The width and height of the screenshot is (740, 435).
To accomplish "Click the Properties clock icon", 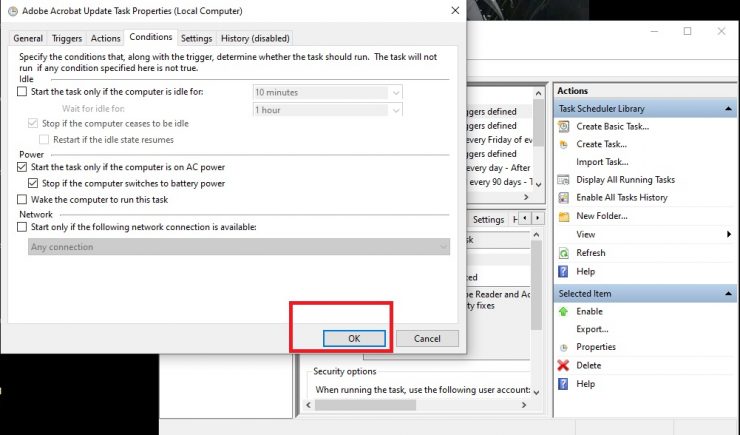I will pos(563,348).
